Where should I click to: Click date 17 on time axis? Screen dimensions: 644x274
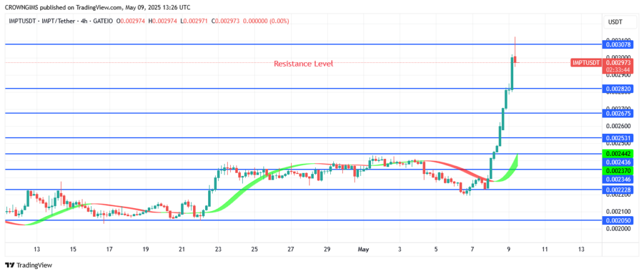(x=109, y=249)
